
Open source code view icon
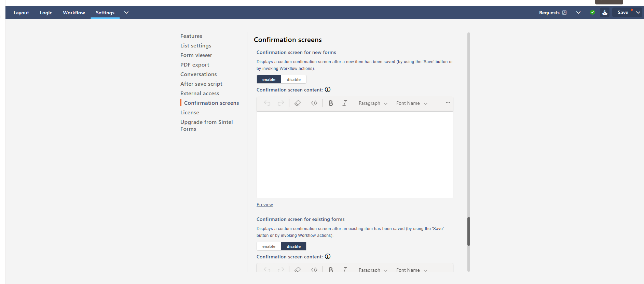point(314,103)
